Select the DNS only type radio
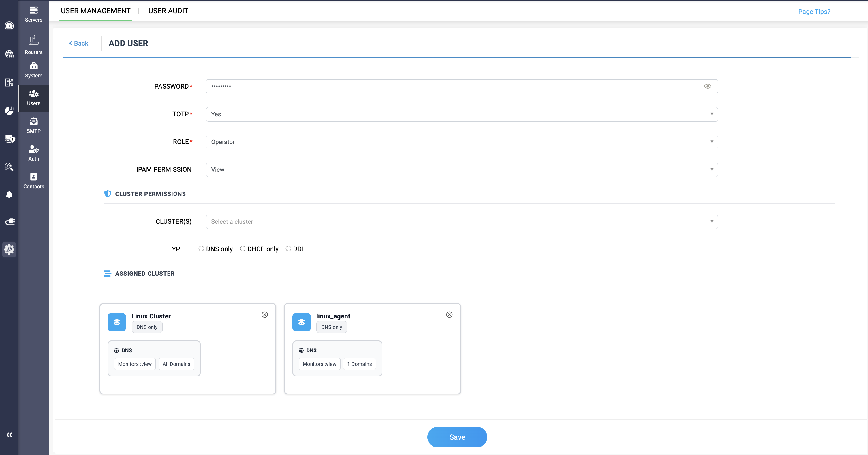The width and height of the screenshot is (868, 455). point(201,249)
